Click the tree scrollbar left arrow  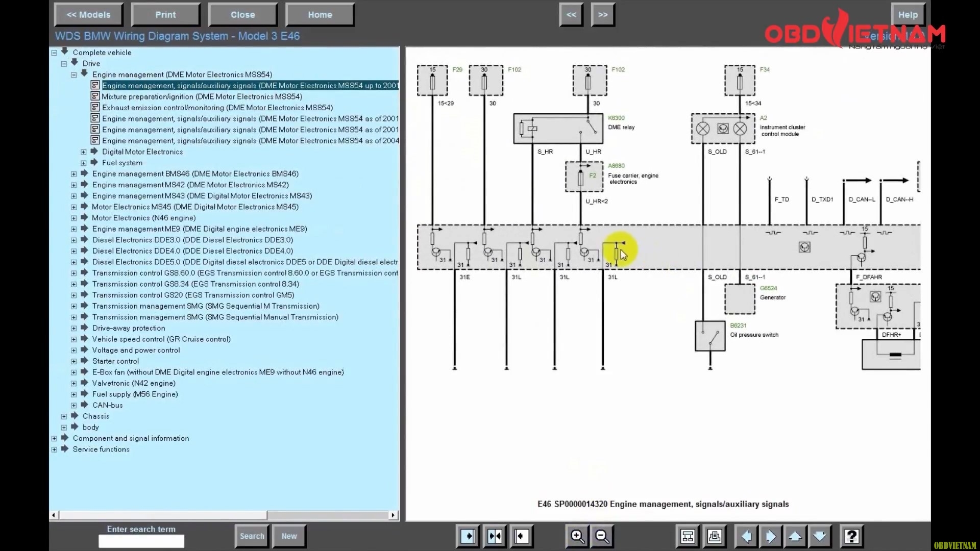[x=54, y=515]
